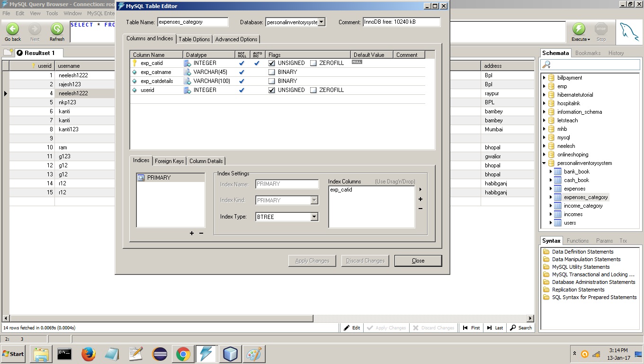Open the Index Kind PRIMARY dropdown
The width and height of the screenshot is (644, 364).
click(x=314, y=200)
